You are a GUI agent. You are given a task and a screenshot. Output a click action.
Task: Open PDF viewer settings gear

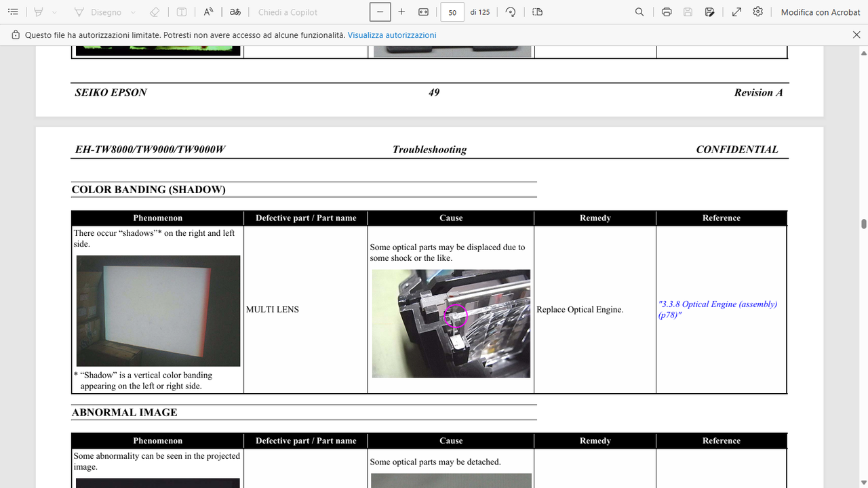[758, 12]
